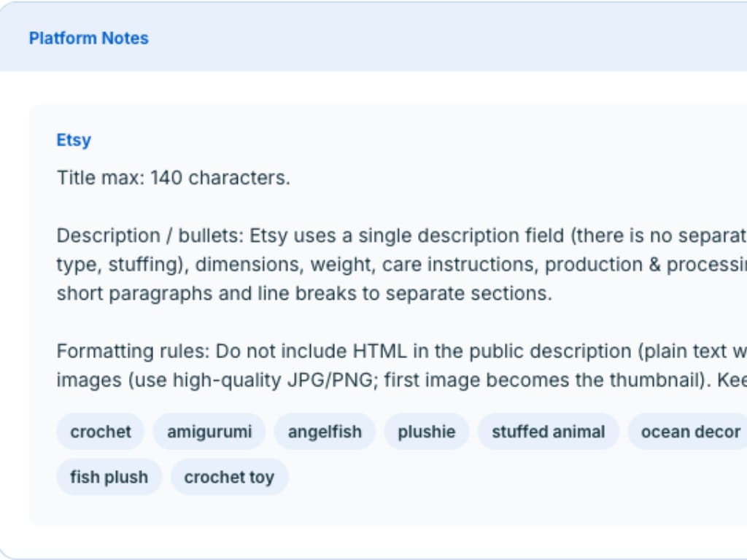Select text mentioning 140 characters

(x=173, y=177)
